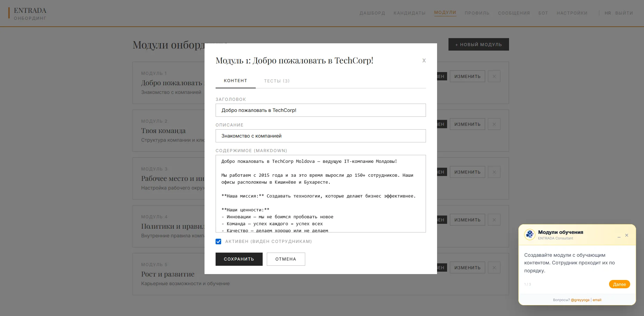Focus the Заголовок input field

tap(321, 110)
